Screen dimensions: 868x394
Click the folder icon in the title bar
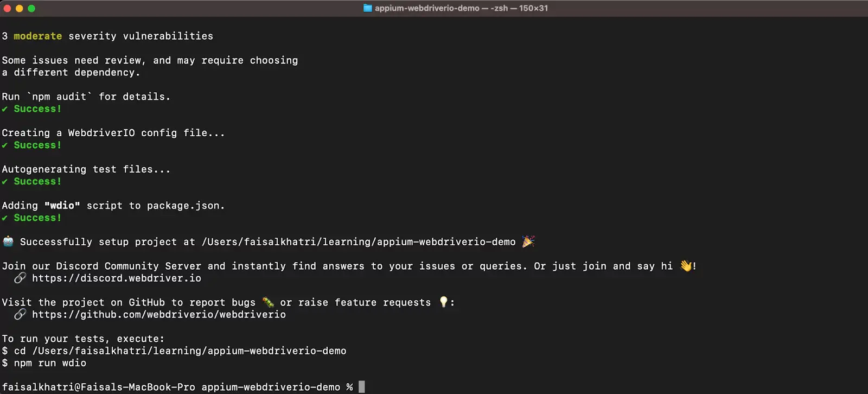click(367, 8)
